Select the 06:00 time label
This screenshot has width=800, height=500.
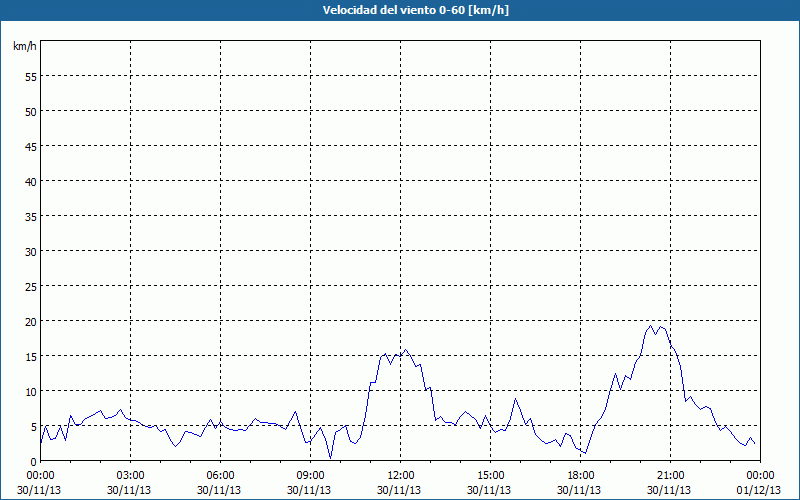tap(220, 476)
